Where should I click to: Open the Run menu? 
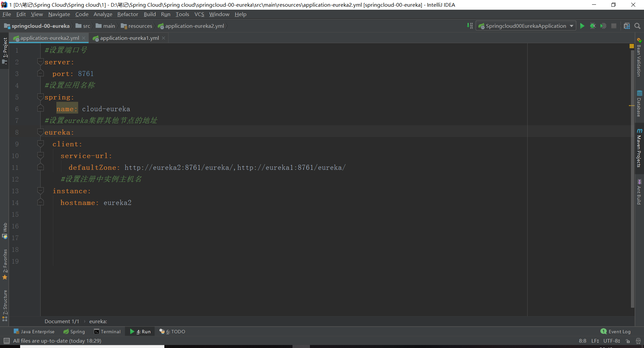pos(166,14)
